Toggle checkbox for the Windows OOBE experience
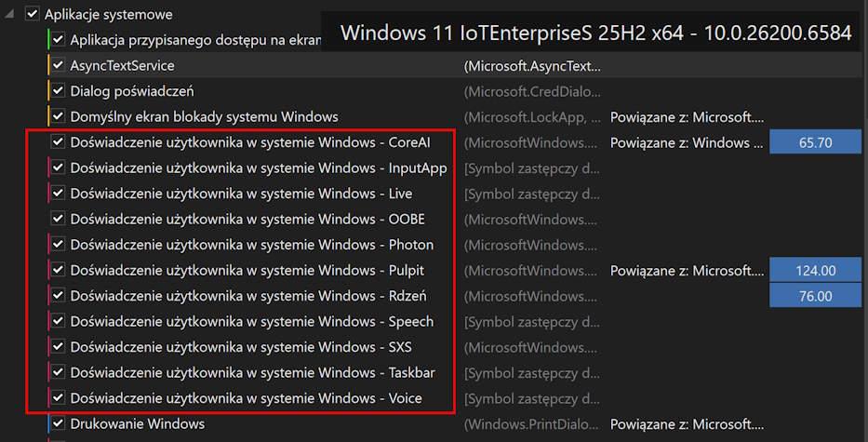The image size is (868, 442). coord(59,220)
